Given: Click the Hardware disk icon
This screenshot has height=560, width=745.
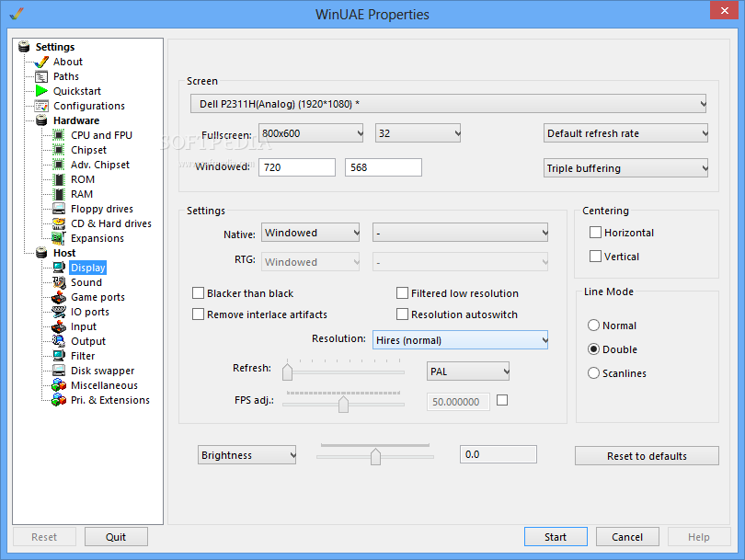Looking at the screenshot, I should (x=41, y=120).
